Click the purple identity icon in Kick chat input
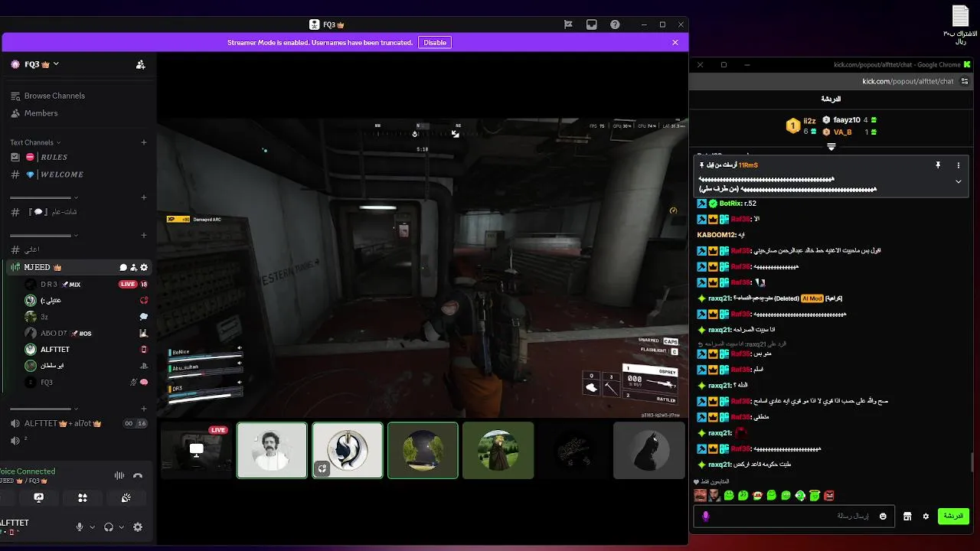The height and width of the screenshot is (551, 980). coord(706,517)
